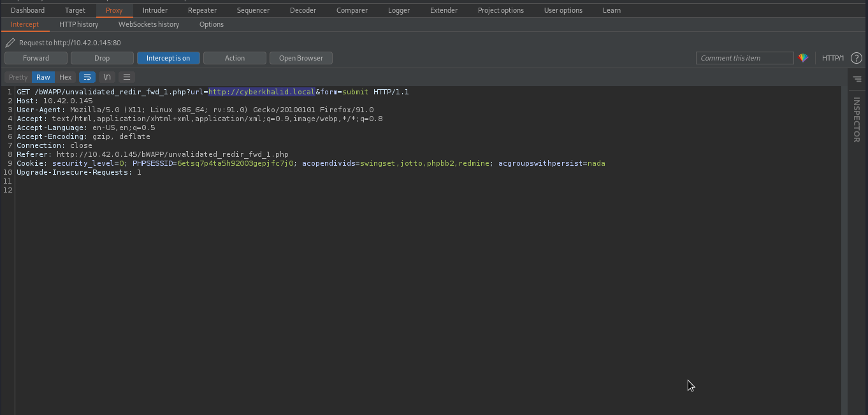Toggle the word wrap icon in editor toolbar
The image size is (868, 415).
(x=87, y=77)
